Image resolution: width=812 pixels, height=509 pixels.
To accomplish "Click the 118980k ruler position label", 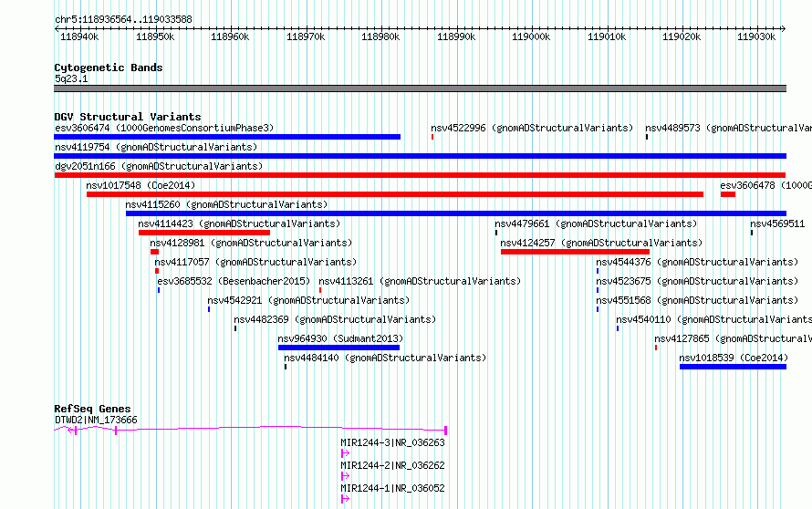I will pos(380,36).
